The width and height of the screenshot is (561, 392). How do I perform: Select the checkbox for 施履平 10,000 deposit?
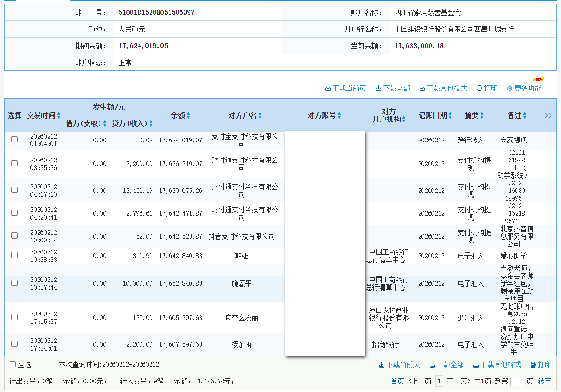14,283
